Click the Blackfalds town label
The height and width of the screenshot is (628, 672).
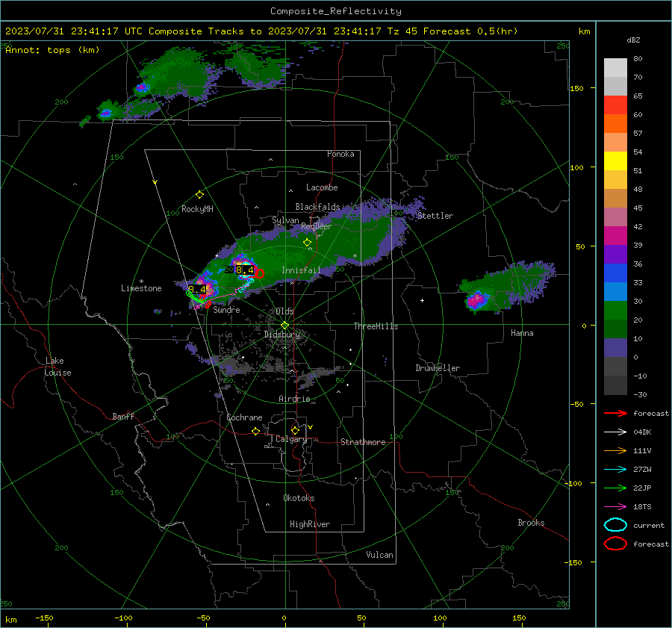(317, 207)
